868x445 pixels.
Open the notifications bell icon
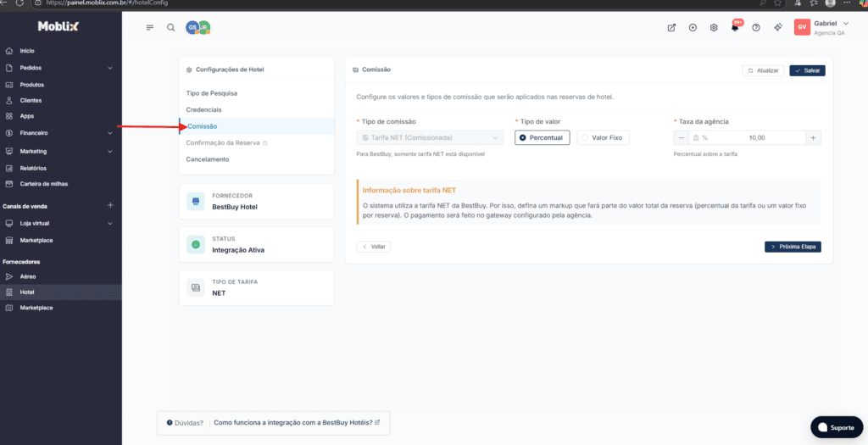tap(734, 28)
